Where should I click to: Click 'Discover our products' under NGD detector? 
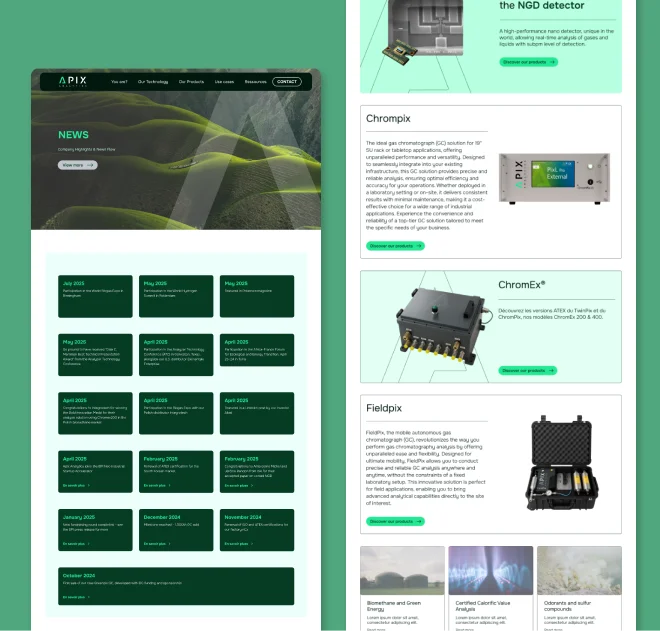[529, 62]
